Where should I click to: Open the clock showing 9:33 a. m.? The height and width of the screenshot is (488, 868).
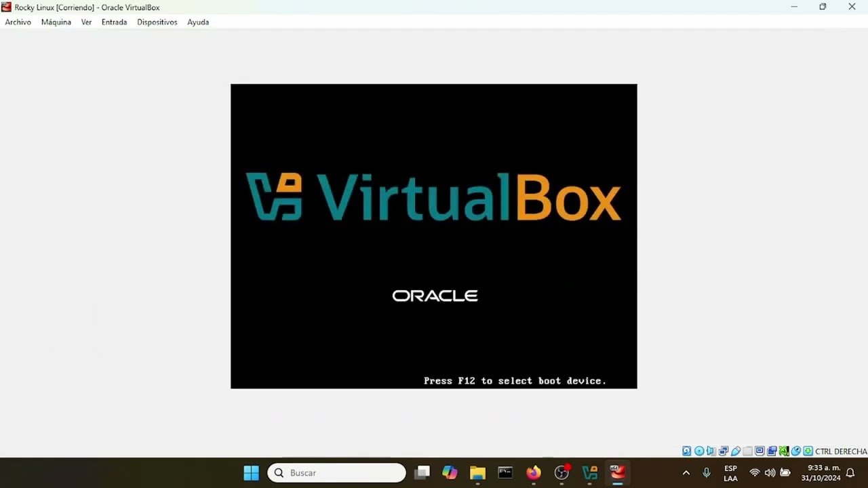(821, 473)
